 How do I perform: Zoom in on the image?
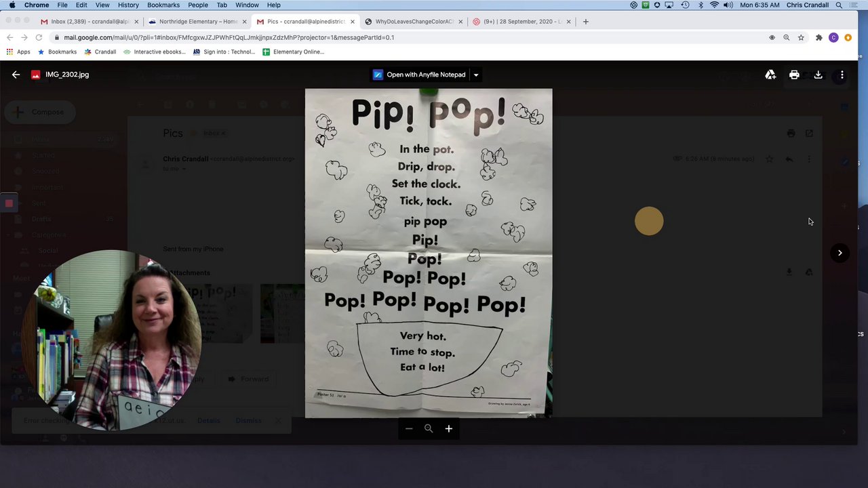point(448,428)
